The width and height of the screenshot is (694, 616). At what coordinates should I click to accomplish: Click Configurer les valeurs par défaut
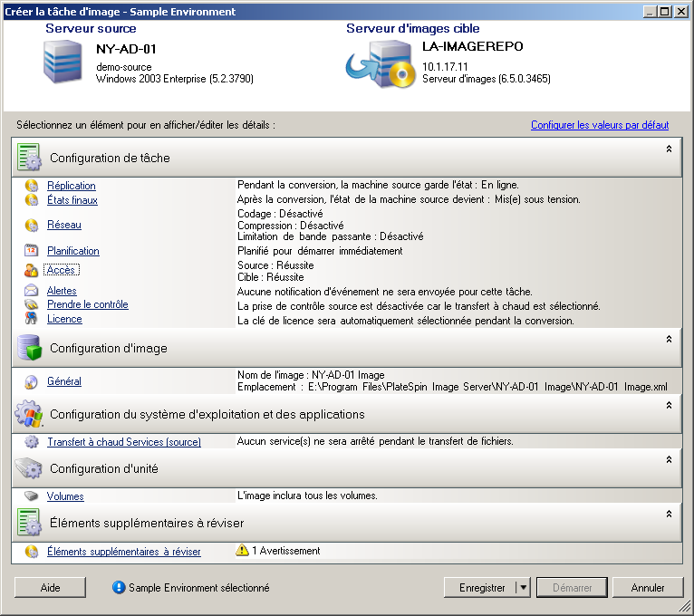point(600,125)
